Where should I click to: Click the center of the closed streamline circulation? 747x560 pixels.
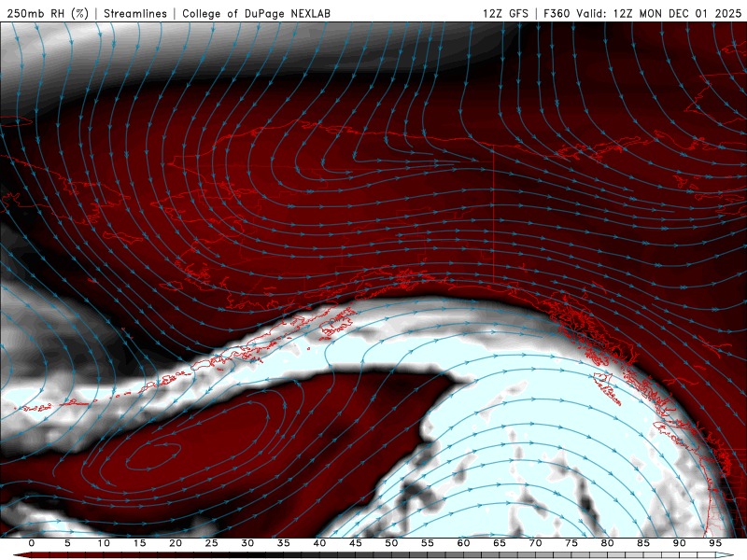[152, 456]
